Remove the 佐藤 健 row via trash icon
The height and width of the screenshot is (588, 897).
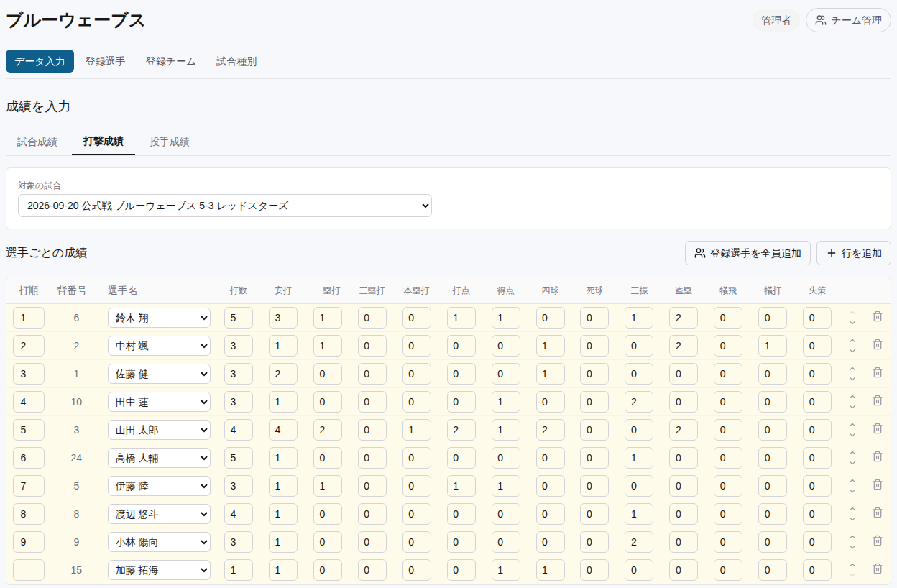click(x=877, y=372)
